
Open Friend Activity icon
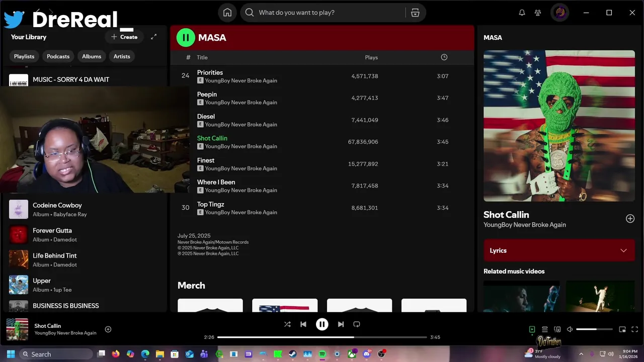pyautogui.click(x=538, y=13)
